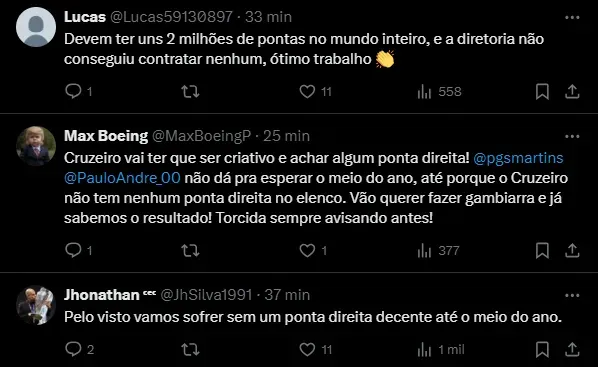598x367 pixels.
Task: Open Jhonathan's profile name link
Action: click(x=101, y=295)
